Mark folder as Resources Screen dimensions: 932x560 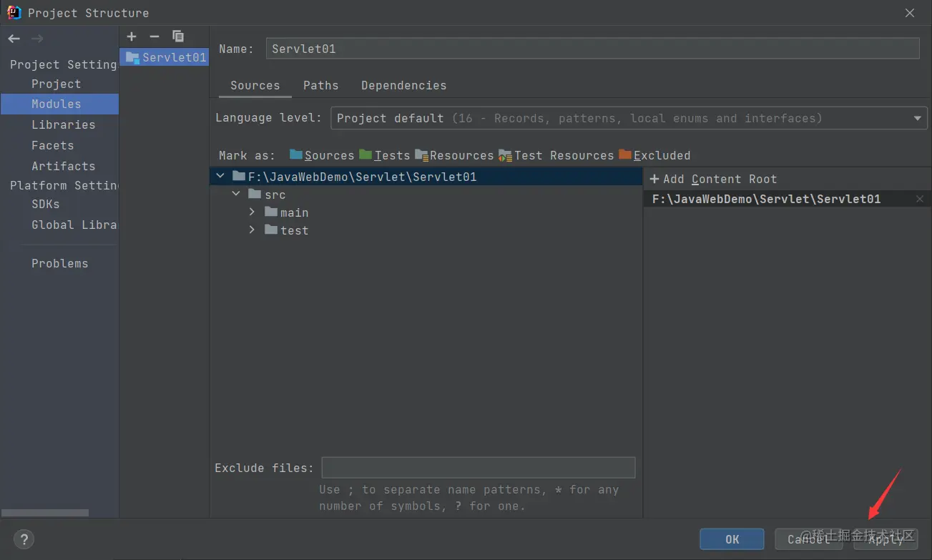click(x=454, y=155)
